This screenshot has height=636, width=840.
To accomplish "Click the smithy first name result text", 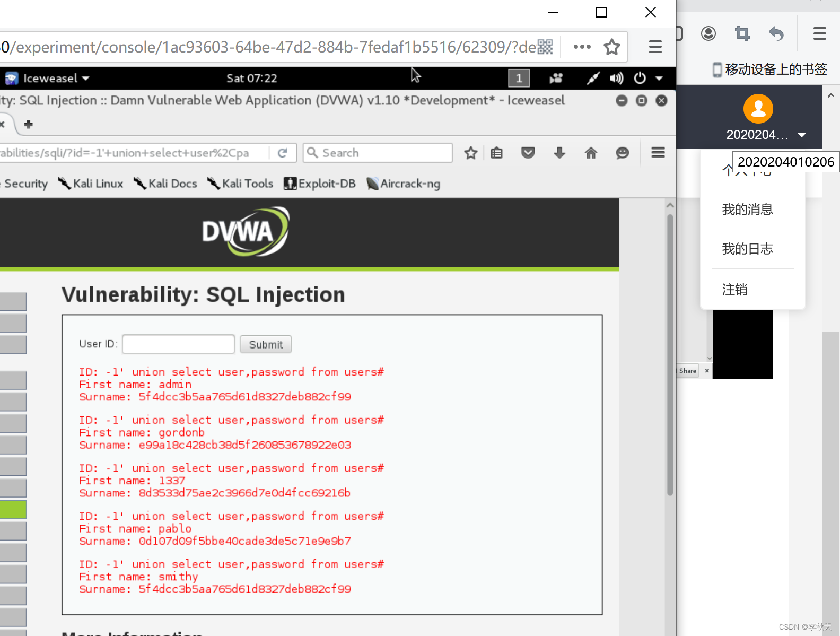I will (x=178, y=577).
